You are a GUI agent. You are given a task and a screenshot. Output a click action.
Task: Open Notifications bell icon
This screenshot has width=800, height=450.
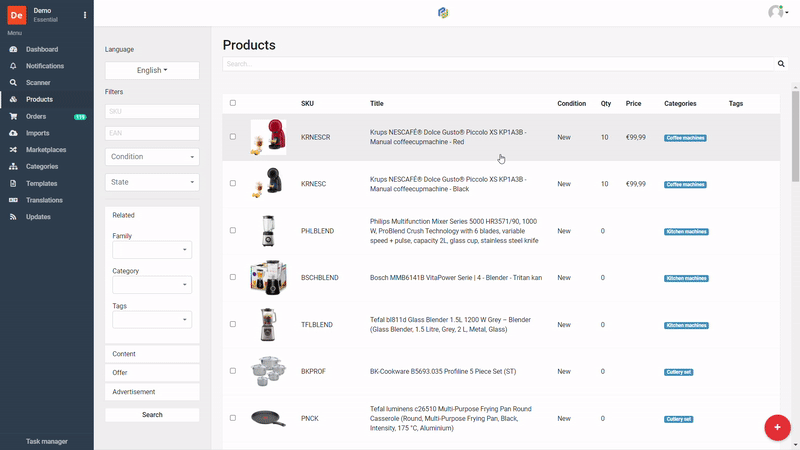(13, 66)
